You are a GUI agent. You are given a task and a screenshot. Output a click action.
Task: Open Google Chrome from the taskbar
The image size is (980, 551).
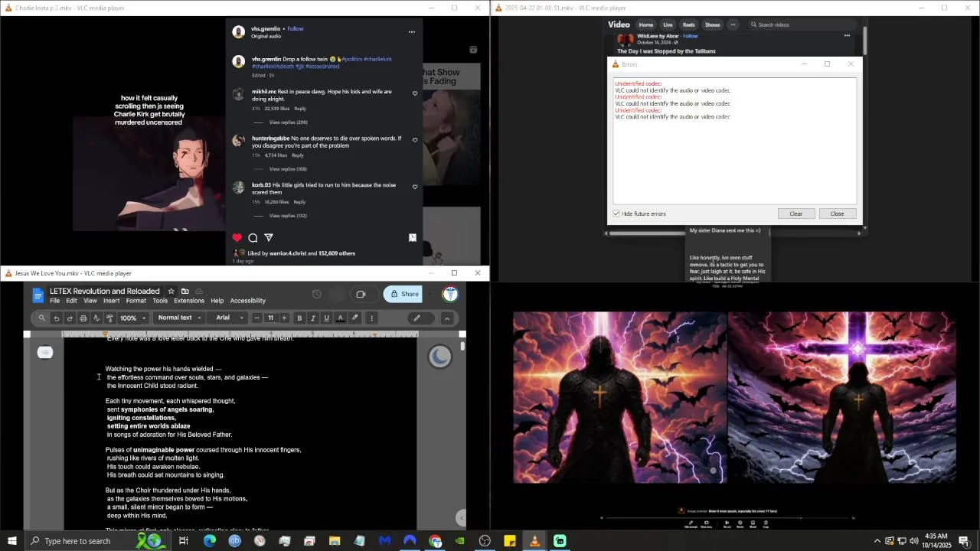click(x=435, y=541)
